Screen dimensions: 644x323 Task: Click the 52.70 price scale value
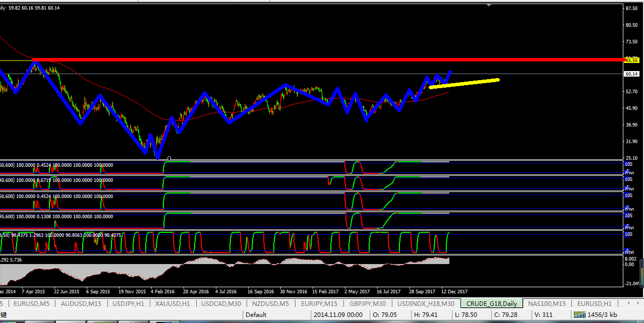pyautogui.click(x=632, y=92)
